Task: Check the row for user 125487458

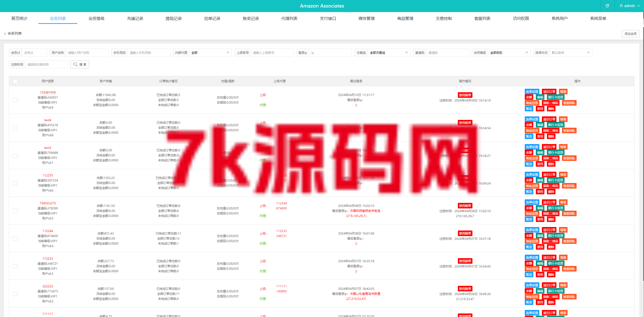Action: [15, 100]
